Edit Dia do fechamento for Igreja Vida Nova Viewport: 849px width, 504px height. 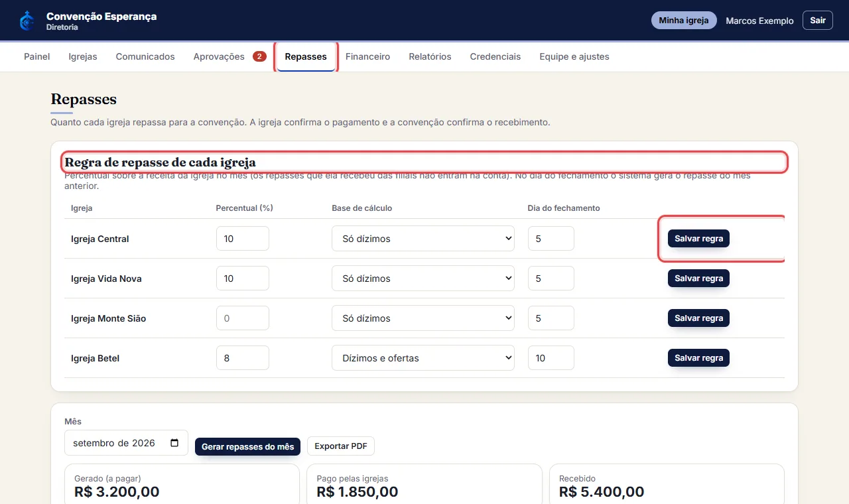pyautogui.click(x=551, y=279)
